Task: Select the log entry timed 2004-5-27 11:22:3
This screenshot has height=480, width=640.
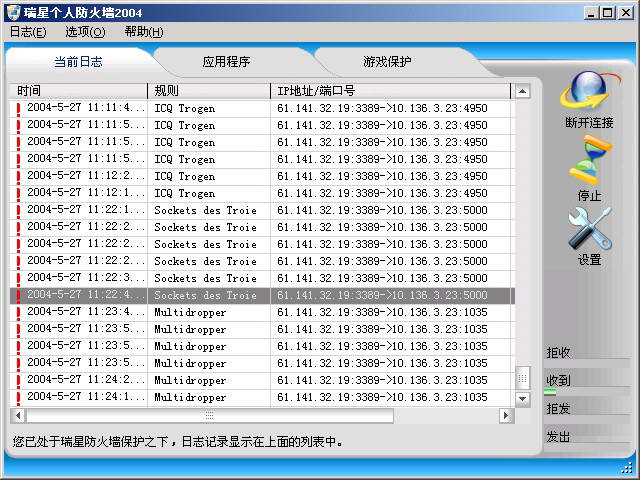Action: click(85, 278)
